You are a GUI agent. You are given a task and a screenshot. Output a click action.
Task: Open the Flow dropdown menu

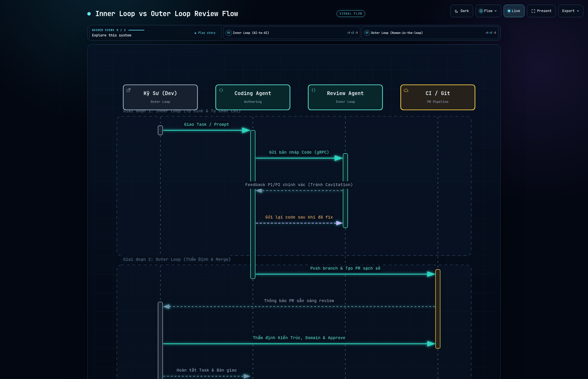coord(488,11)
